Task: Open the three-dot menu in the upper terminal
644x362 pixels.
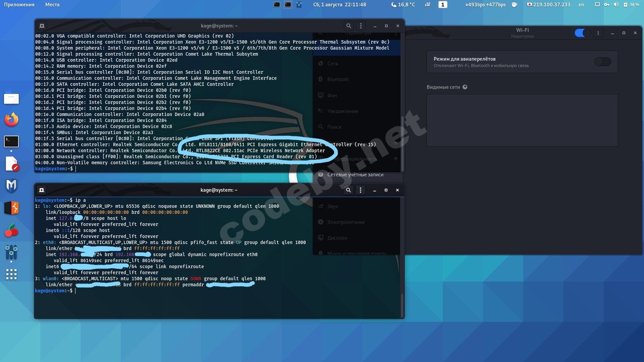Action: (361, 26)
